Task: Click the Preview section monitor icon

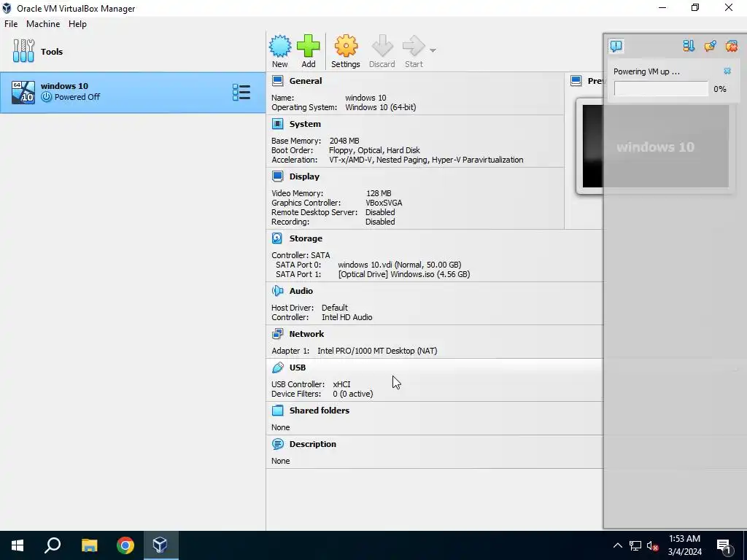Action: click(576, 81)
